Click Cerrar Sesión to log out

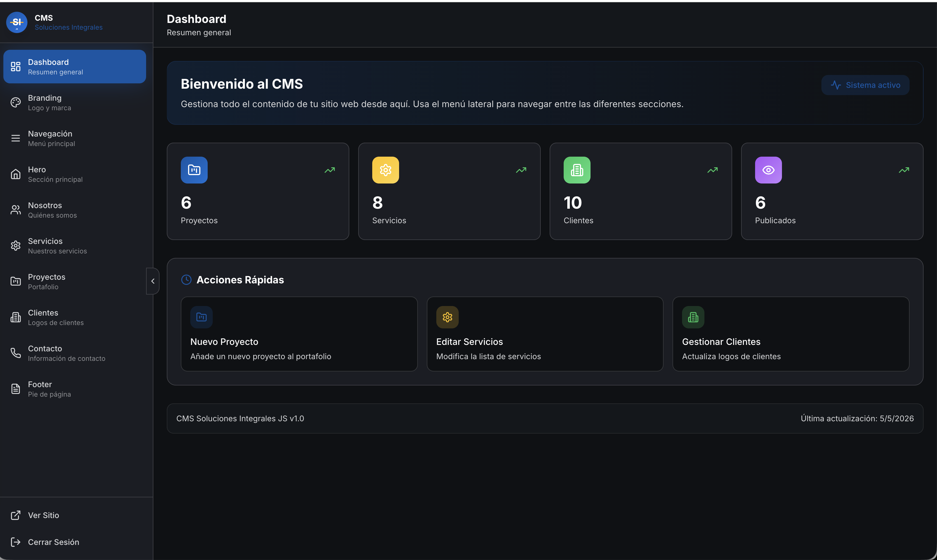(75, 542)
